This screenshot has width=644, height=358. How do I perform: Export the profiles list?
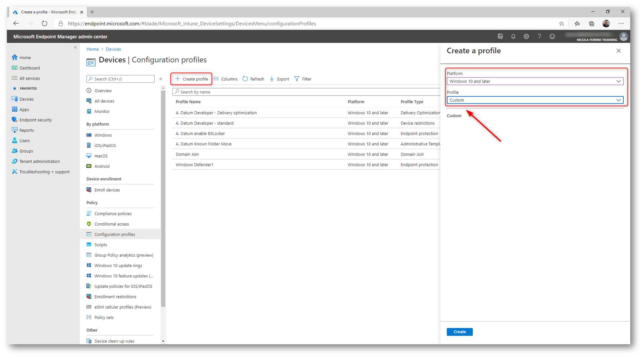click(x=280, y=79)
